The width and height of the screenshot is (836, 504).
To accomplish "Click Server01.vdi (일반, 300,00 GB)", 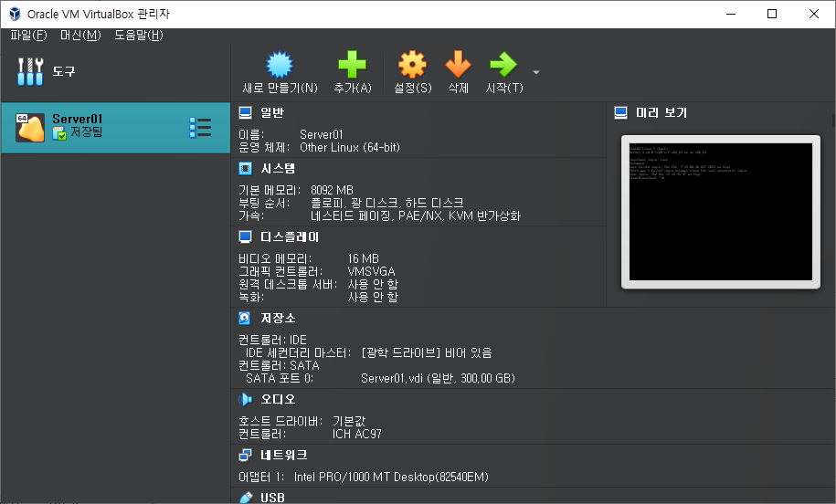I will [x=438, y=378].
